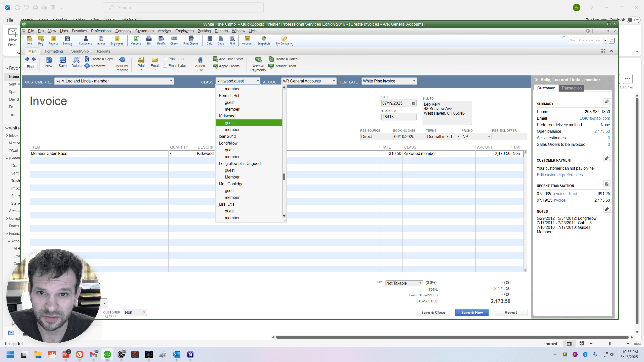Expand the Terms dropdown

pyautogui.click(x=458, y=137)
